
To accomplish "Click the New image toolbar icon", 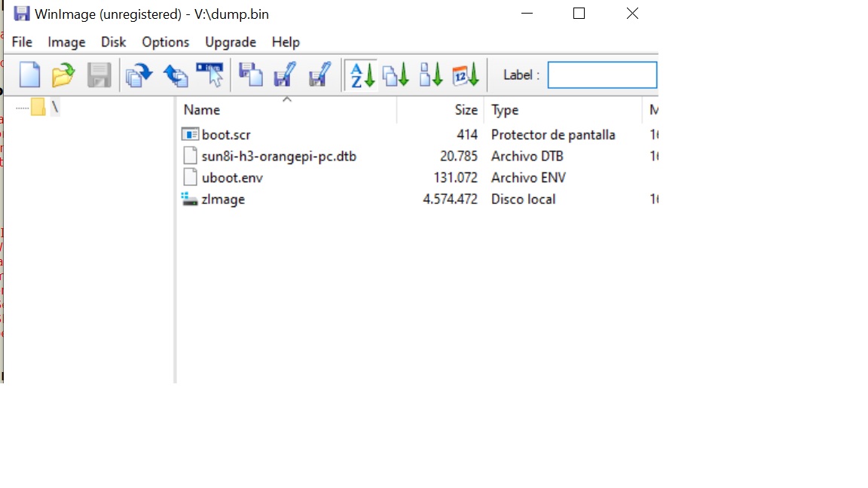I will (30, 75).
